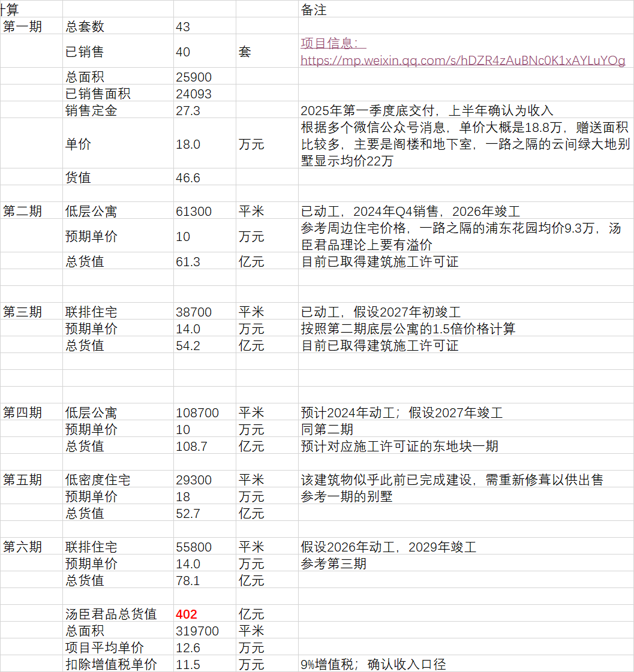This screenshot has height=672, width=634.
Task: Select the cell with value 40
Action: [205, 51]
